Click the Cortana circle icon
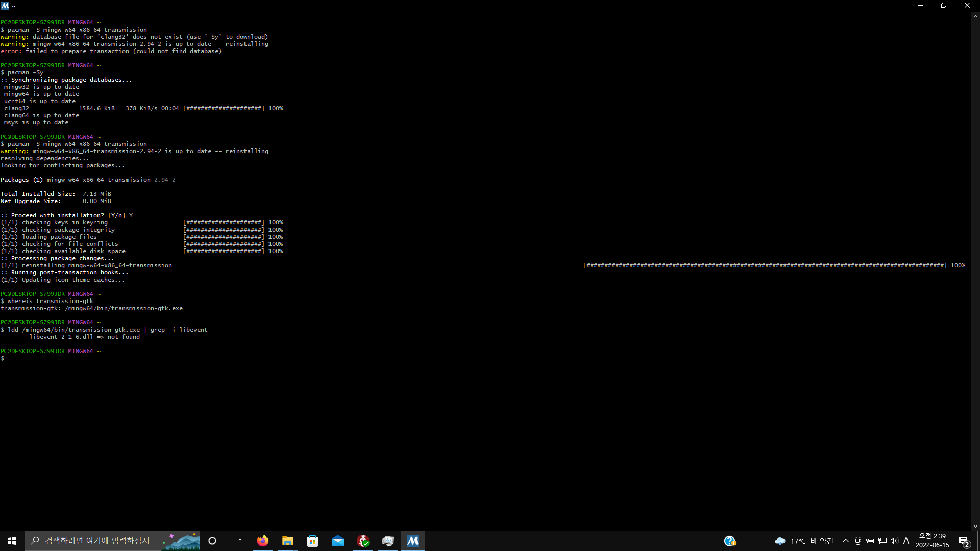 coord(212,541)
